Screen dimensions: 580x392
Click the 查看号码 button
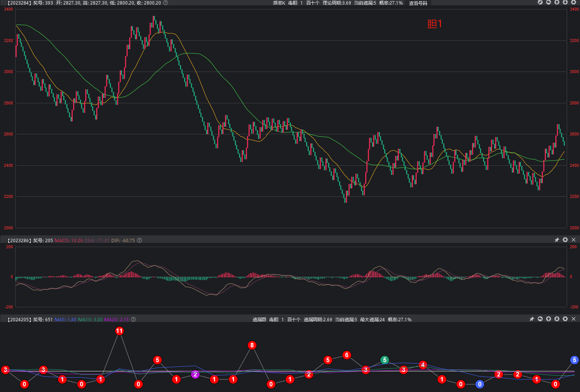click(418, 3)
